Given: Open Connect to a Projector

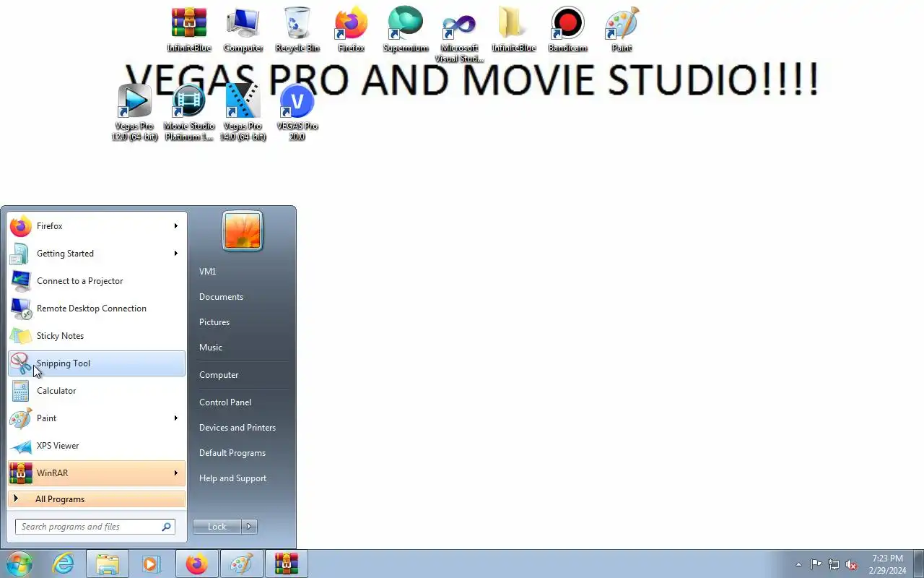Looking at the screenshot, I should pos(97,281).
